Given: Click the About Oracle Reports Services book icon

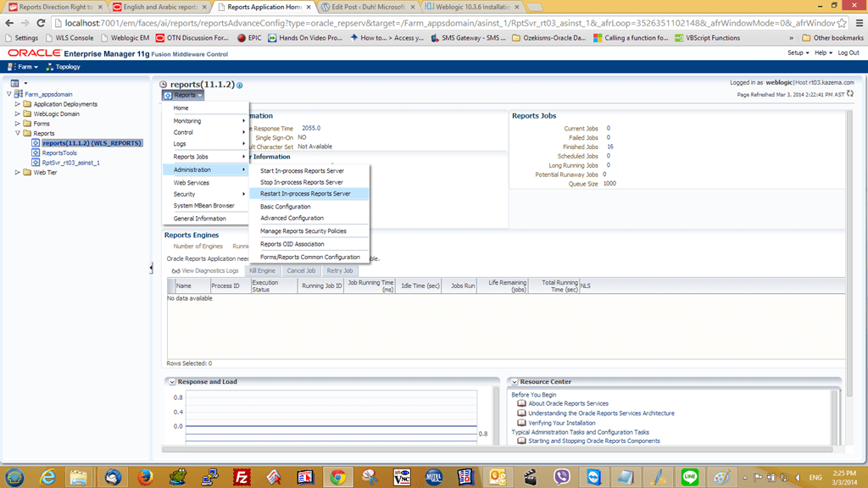Looking at the screenshot, I should click(x=521, y=403).
